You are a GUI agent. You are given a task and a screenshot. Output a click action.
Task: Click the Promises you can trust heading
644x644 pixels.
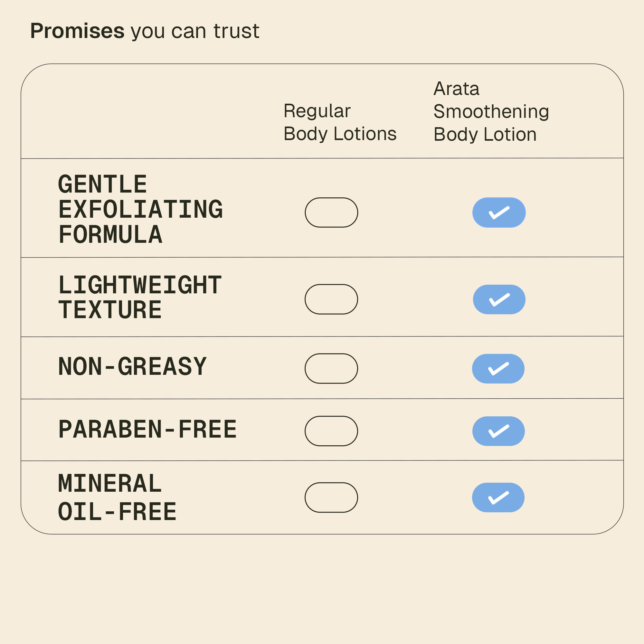[x=145, y=31]
